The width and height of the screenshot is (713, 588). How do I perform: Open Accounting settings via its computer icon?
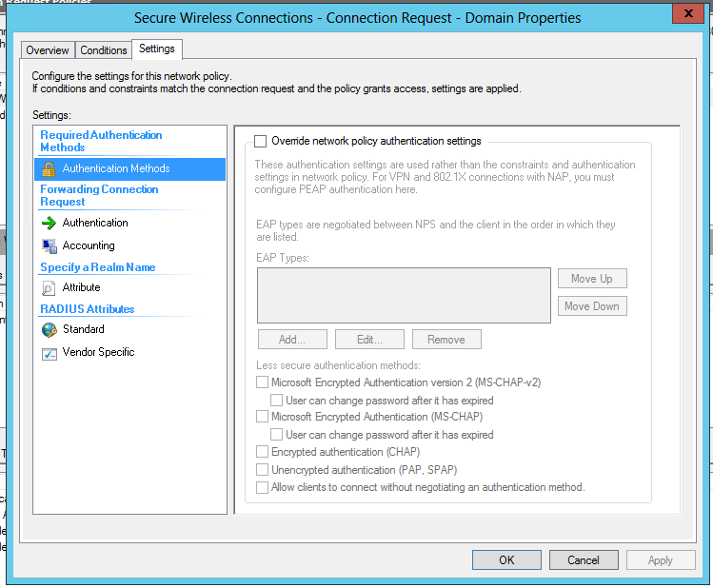(50, 245)
